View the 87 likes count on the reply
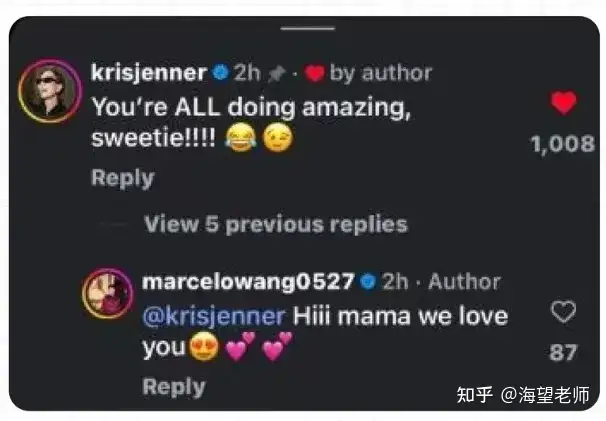The height and width of the screenshot is (421, 606). click(563, 353)
